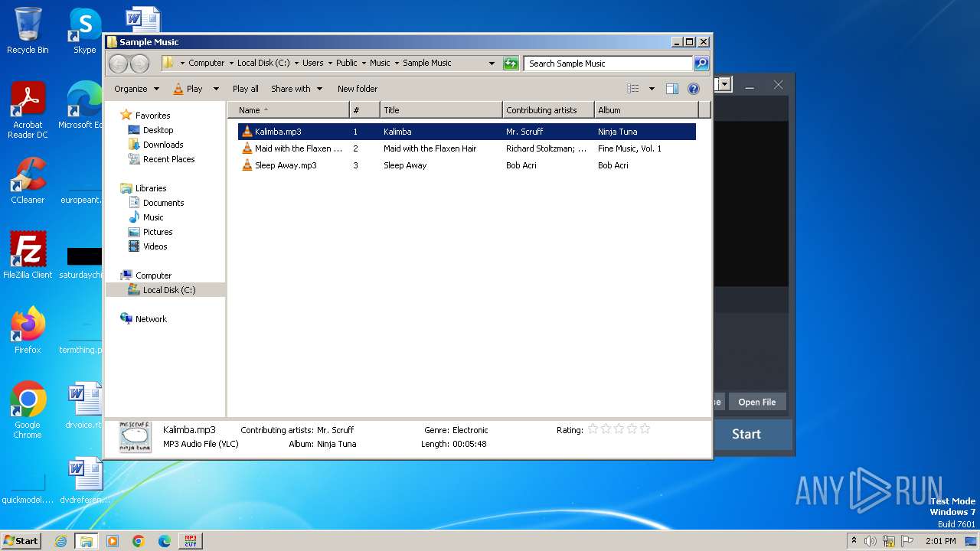Click the Back navigation arrow in Explorer
980x551 pixels.
click(x=118, y=64)
